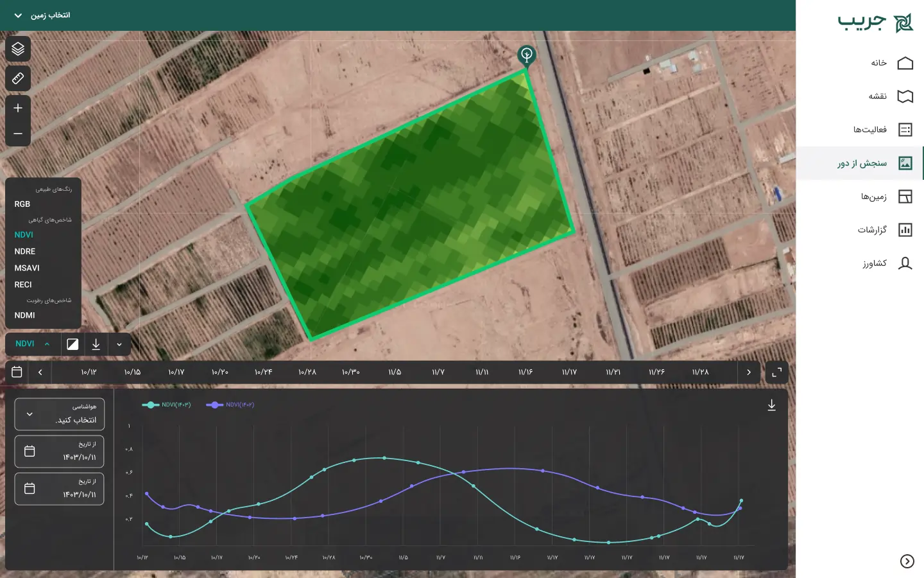
Task: Select the RGB natural colors option
Action: point(22,204)
